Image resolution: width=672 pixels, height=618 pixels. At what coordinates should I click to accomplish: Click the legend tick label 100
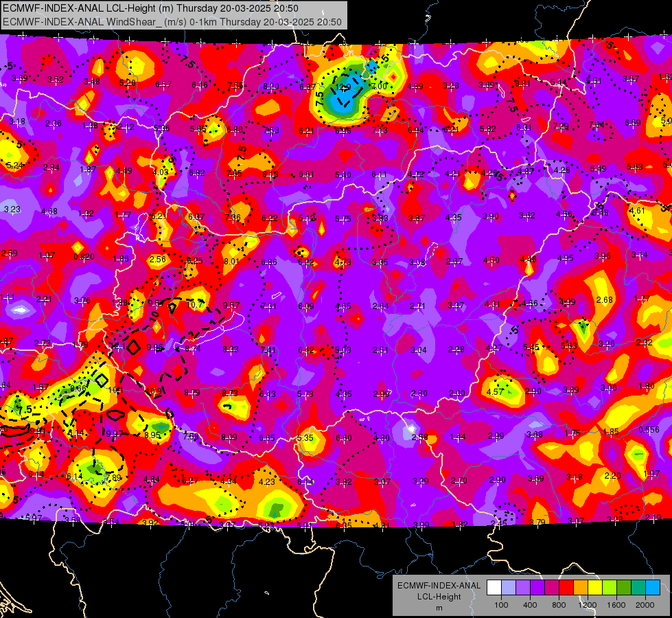(501, 605)
